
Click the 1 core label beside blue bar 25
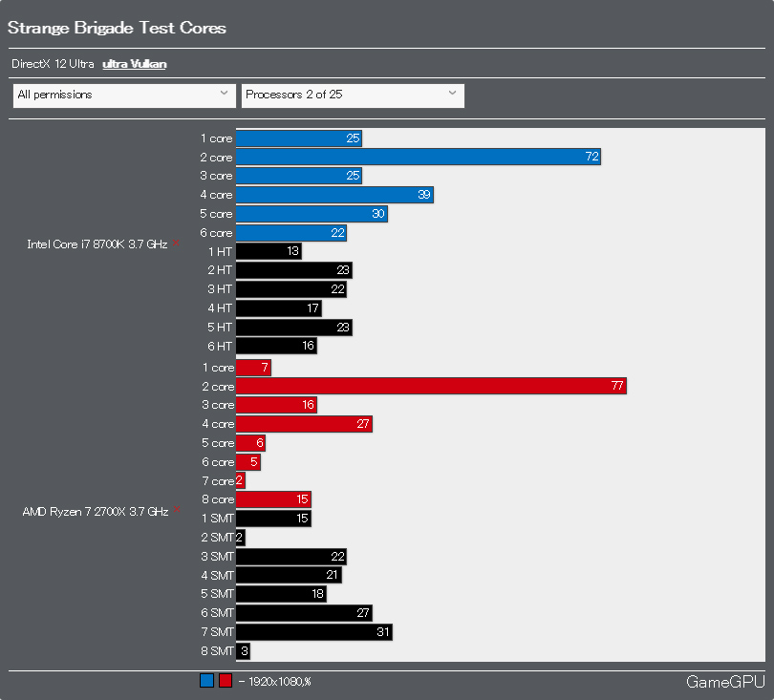(x=216, y=138)
